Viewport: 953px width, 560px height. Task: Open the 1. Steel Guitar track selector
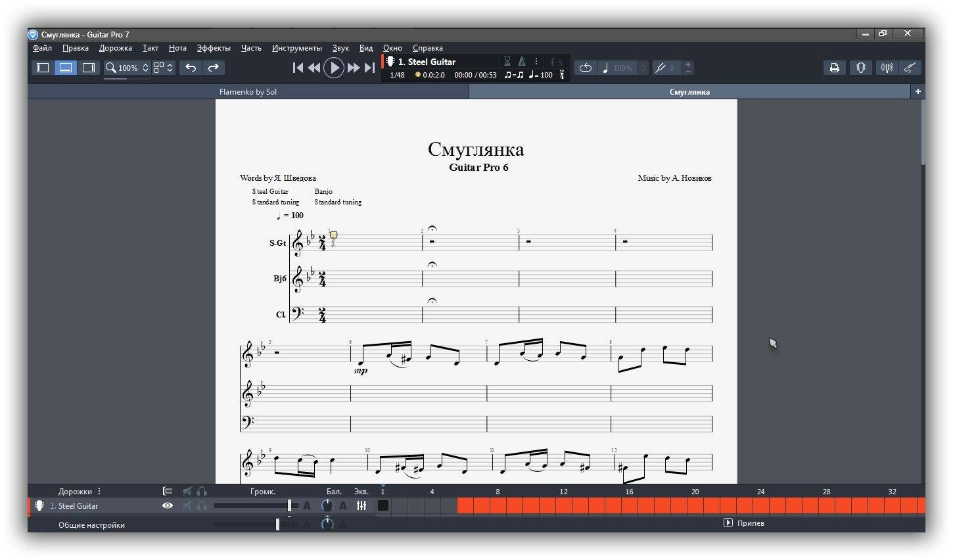click(427, 62)
